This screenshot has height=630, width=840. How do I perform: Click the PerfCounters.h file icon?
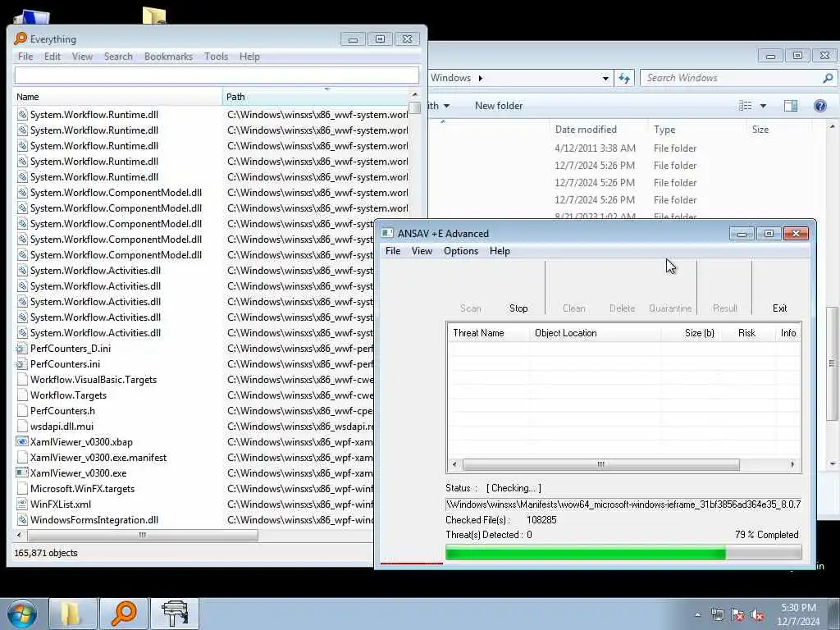[22, 410]
